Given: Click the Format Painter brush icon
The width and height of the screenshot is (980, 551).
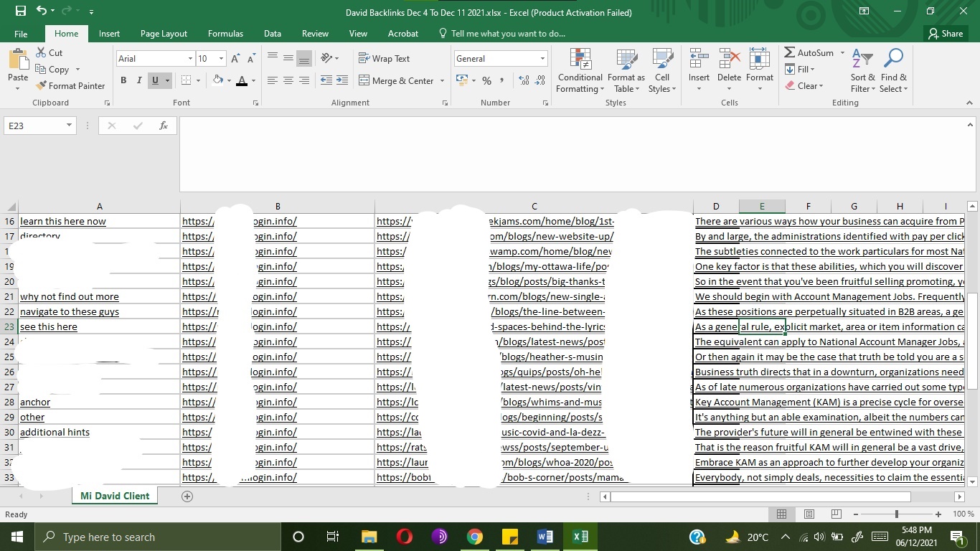Looking at the screenshot, I should 41,86.
